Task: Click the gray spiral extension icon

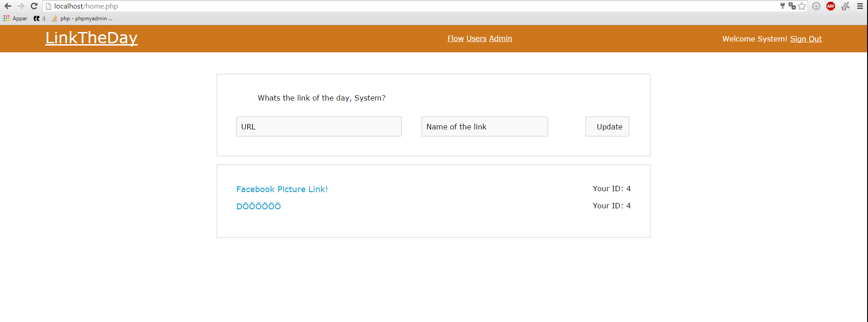Action: [816, 6]
